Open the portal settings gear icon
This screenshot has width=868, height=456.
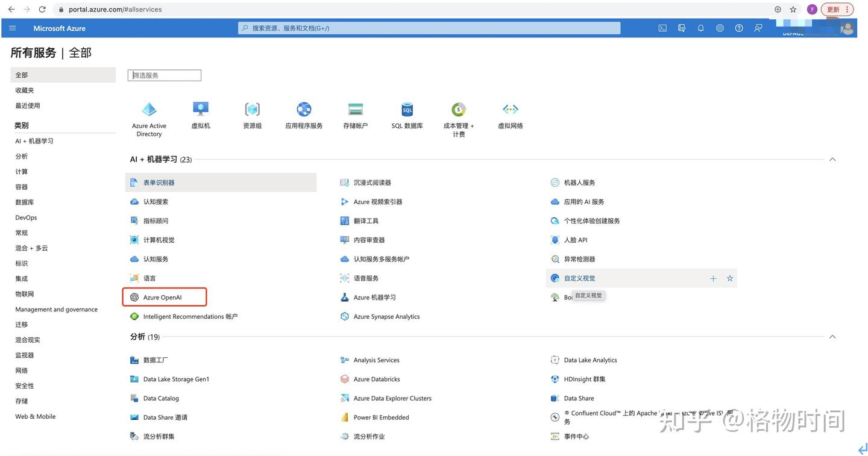click(x=719, y=28)
